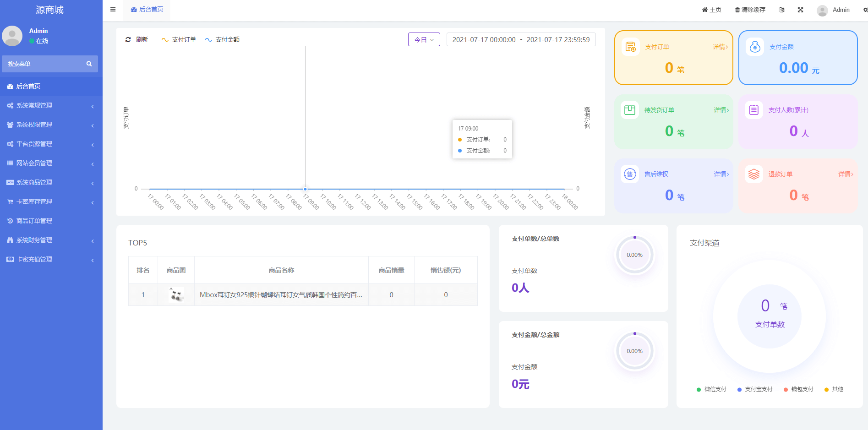Click the 退款订单 layers icon

(753, 174)
